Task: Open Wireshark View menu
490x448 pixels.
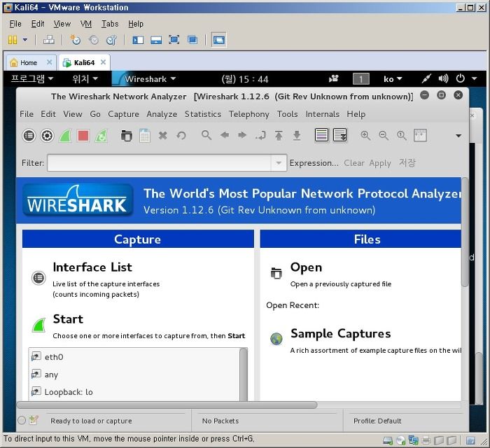Action: [73, 114]
